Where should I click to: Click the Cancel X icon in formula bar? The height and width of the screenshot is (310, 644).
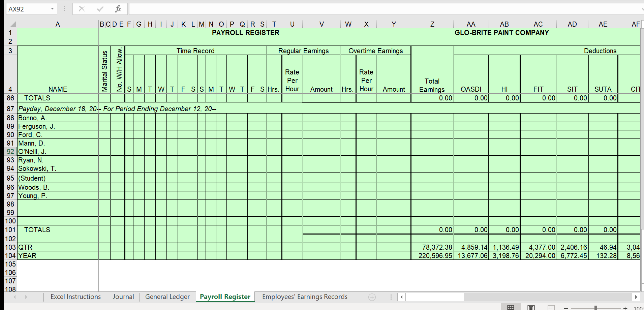(82, 9)
